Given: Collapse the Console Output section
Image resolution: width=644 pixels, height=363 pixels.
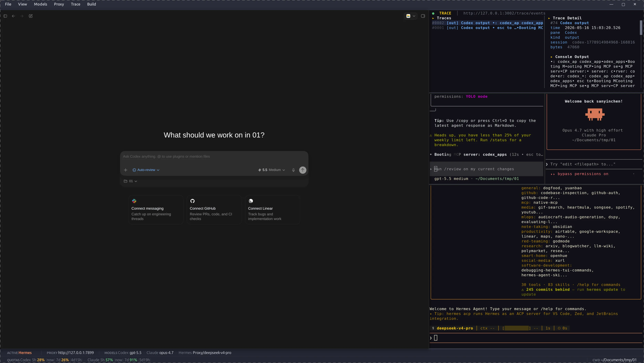Looking at the screenshot, I should pos(552,57).
